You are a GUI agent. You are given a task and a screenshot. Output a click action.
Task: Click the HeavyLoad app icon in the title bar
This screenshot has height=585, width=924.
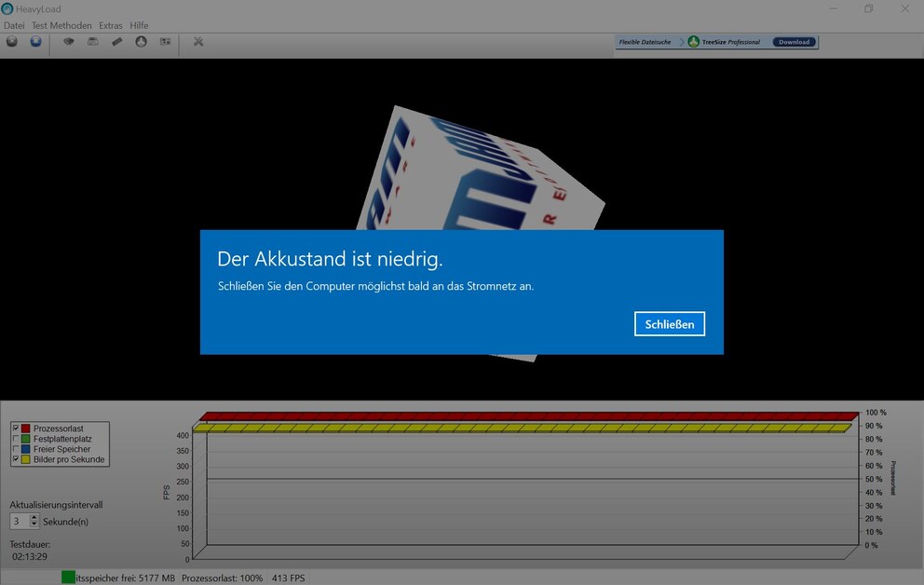7,8
